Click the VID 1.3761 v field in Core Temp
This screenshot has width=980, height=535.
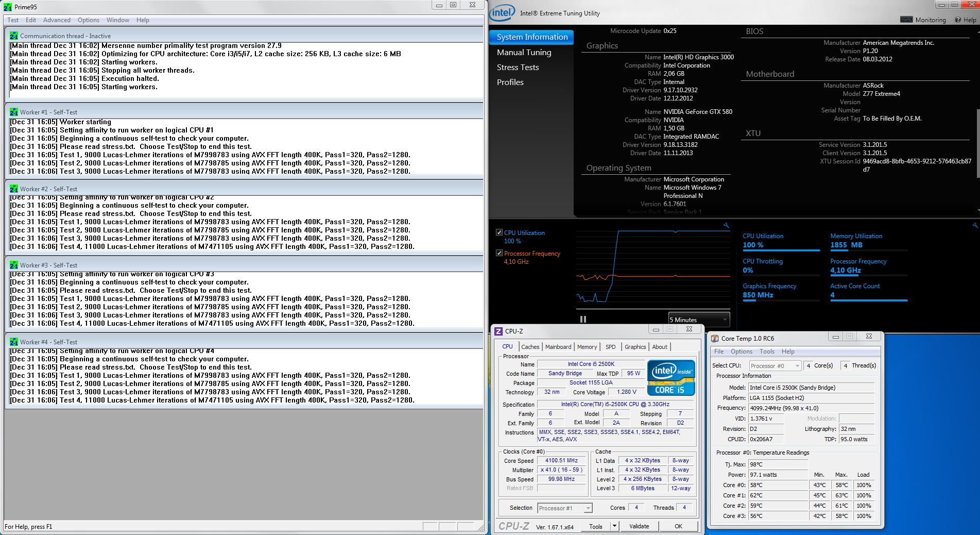tap(766, 419)
